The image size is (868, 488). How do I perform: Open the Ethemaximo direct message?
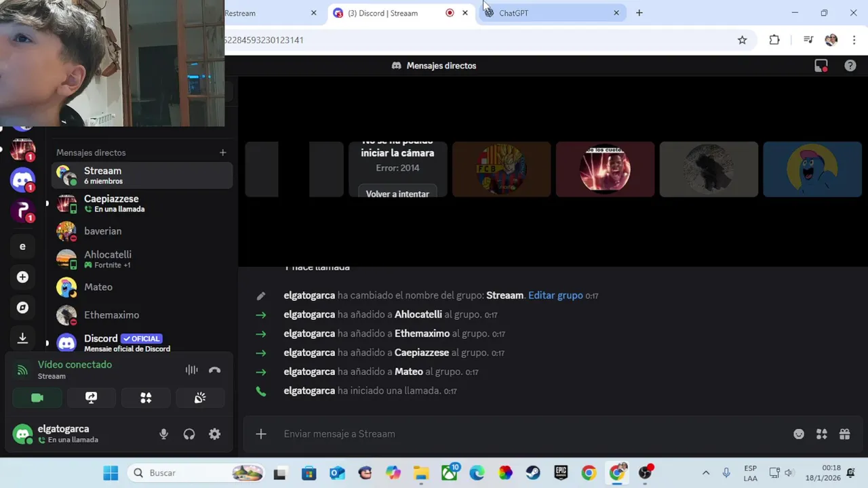click(x=142, y=314)
